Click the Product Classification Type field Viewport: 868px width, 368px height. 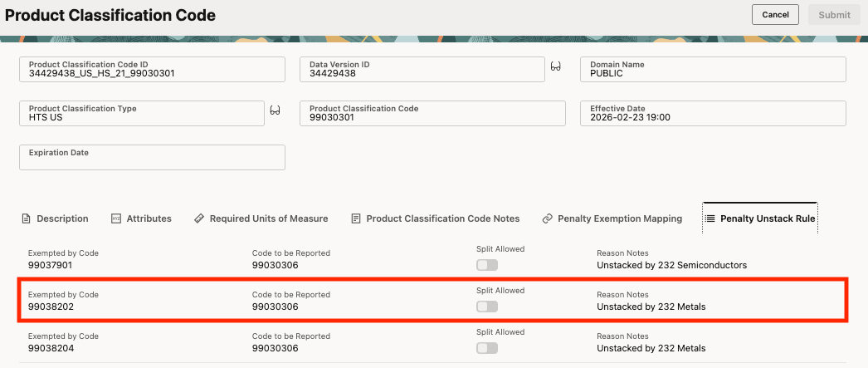point(142,114)
